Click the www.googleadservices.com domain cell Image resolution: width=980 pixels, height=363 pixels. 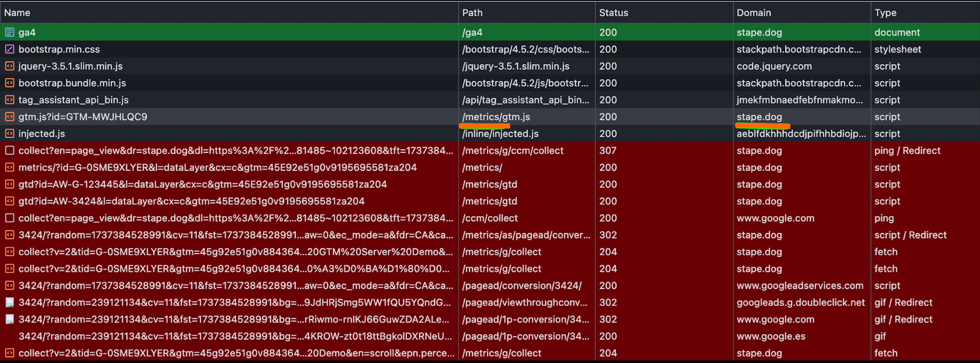pos(800,286)
